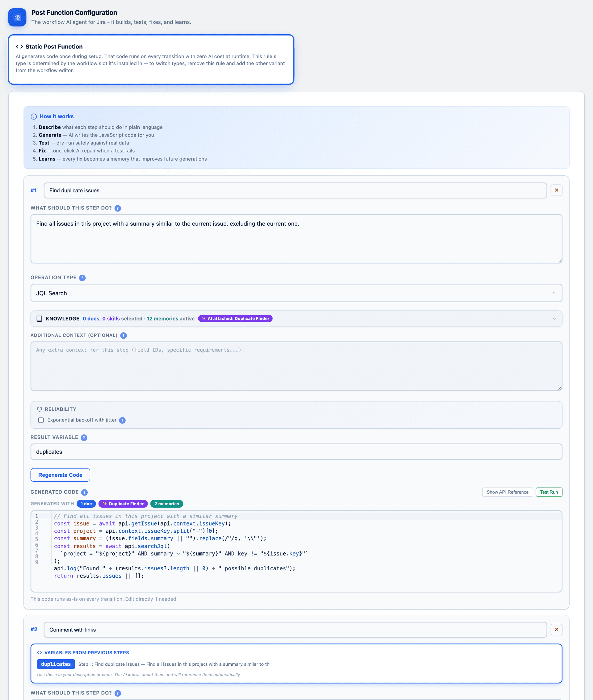593x700 pixels.
Task: Click the Reliability shield icon
Action: click(x=39, y=409)
